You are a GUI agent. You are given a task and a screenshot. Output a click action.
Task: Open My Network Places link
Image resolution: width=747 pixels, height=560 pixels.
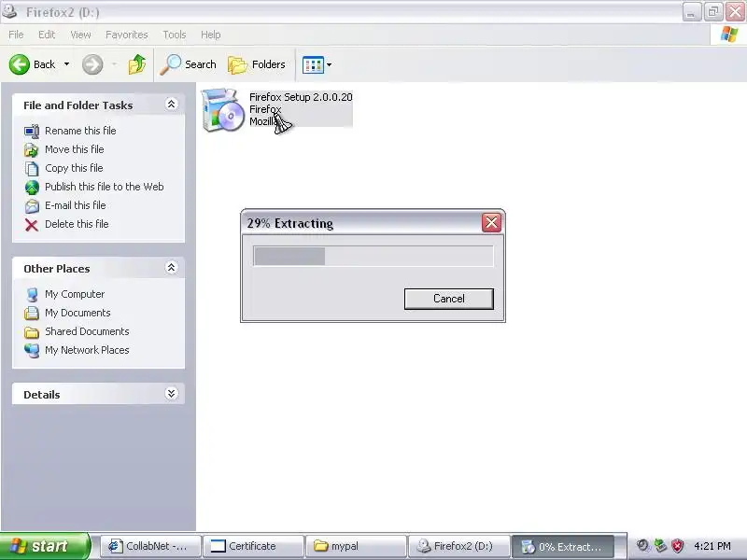[x=87, y=350]
